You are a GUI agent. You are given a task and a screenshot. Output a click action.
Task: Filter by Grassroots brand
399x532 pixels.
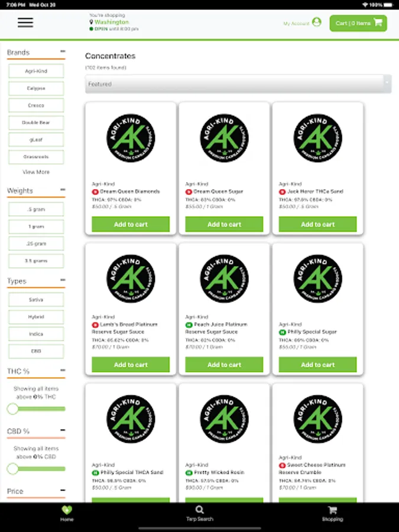click(x=36, y=157)
